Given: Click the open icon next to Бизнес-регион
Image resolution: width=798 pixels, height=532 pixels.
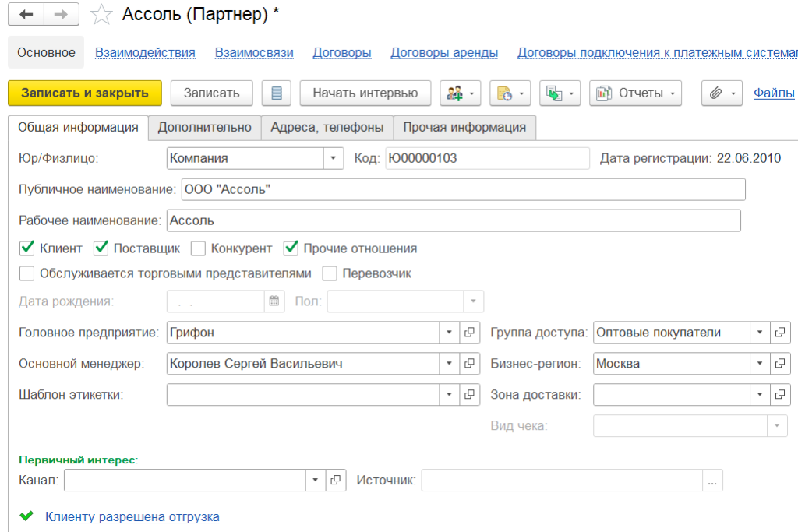Looking at the screenshot, I should coord(780,364).
